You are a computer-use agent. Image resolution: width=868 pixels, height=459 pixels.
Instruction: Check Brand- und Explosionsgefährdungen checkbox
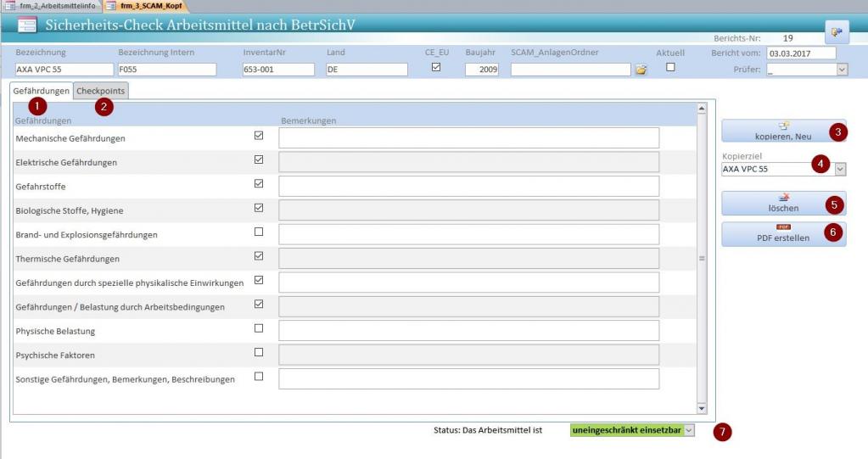click(259, 232)
